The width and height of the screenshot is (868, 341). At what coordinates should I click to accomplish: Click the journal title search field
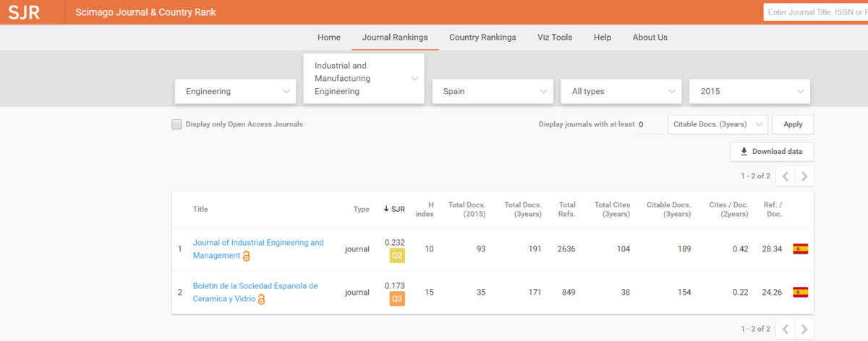pos(816,12)
